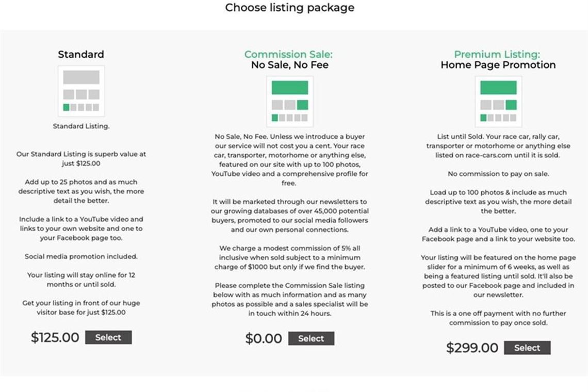Click the "Home Page Promotion" subheading
Screen dimensions: 588x392
click(498, 65)
